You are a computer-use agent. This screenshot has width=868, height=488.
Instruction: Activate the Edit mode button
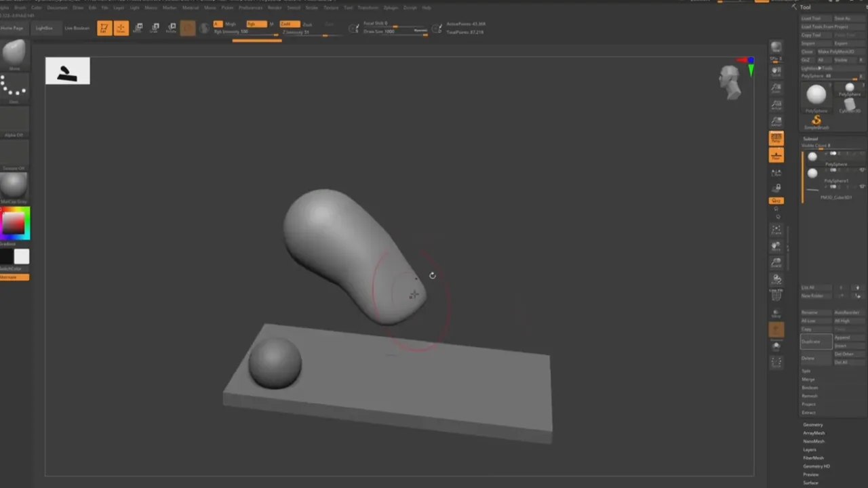pos(104,28)
